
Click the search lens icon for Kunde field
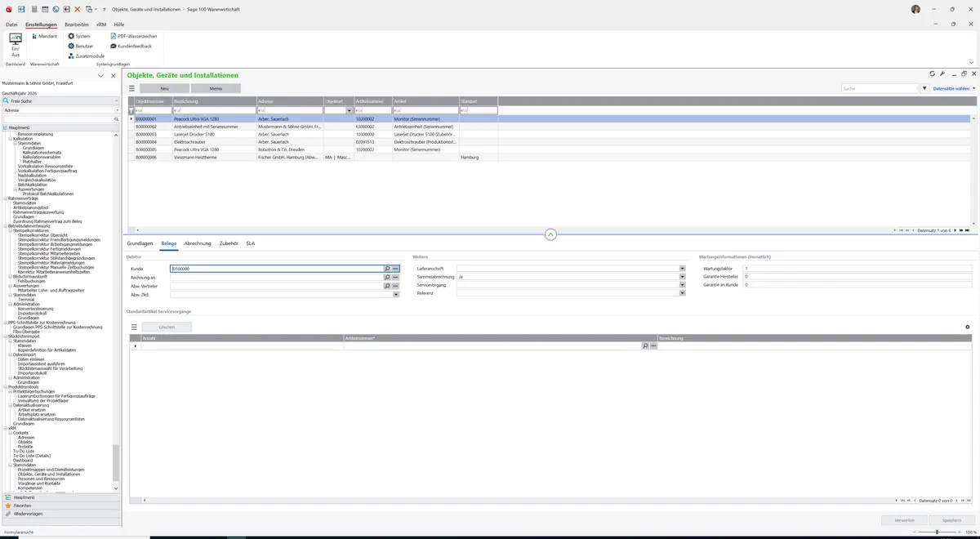(387, 269)
